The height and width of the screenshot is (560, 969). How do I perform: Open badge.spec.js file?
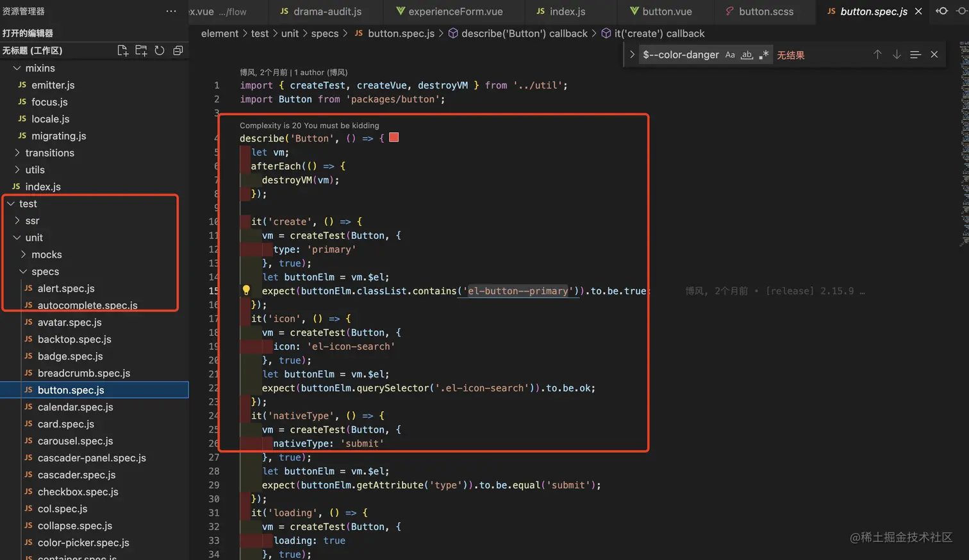click(70, 356)
